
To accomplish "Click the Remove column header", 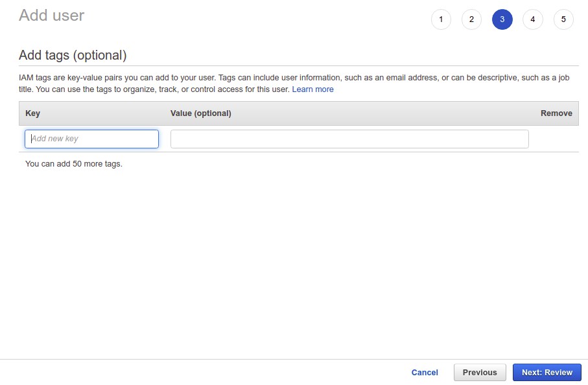I will point(556,113).
